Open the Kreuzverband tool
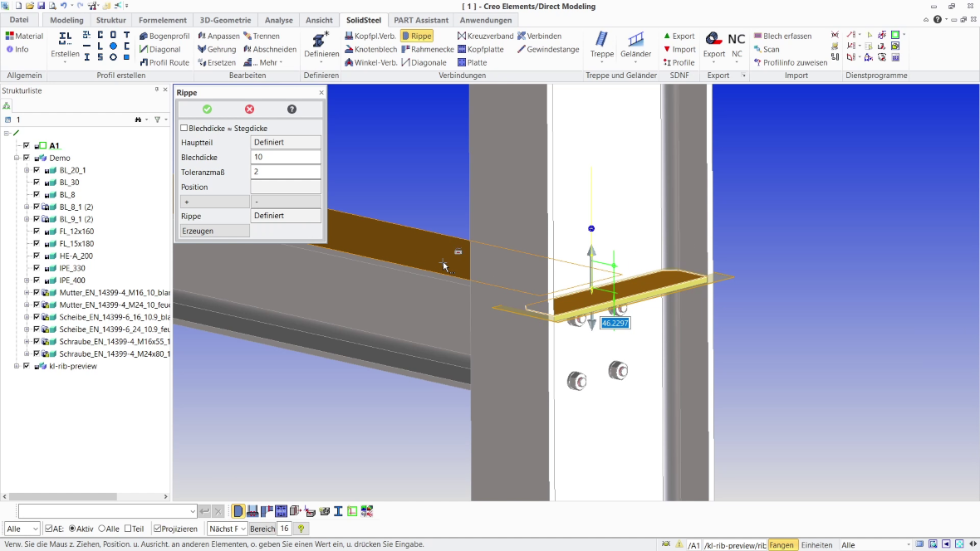Viewport: 980px width, 551px height. 486,37
